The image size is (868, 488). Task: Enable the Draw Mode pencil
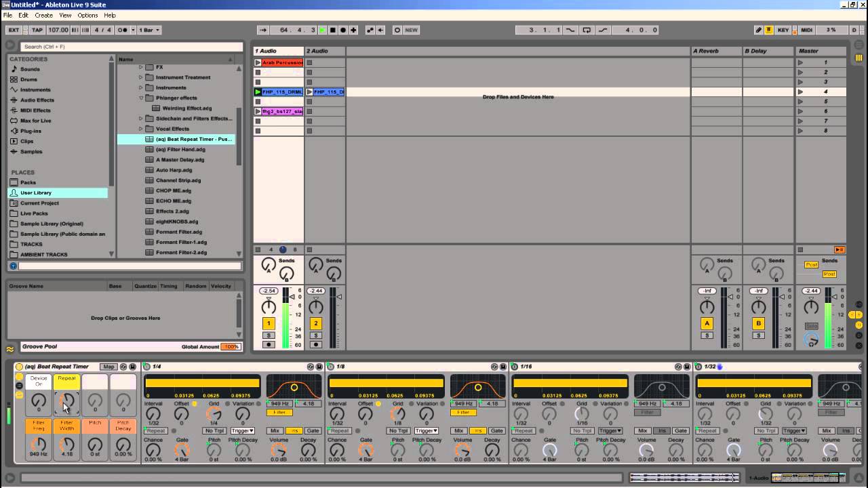click(x=758, y=30)
